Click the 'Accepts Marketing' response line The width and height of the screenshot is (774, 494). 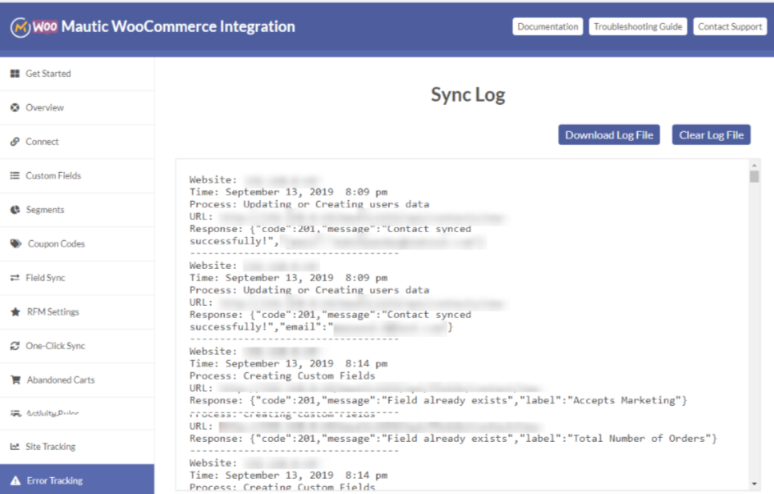coord(438,401)
